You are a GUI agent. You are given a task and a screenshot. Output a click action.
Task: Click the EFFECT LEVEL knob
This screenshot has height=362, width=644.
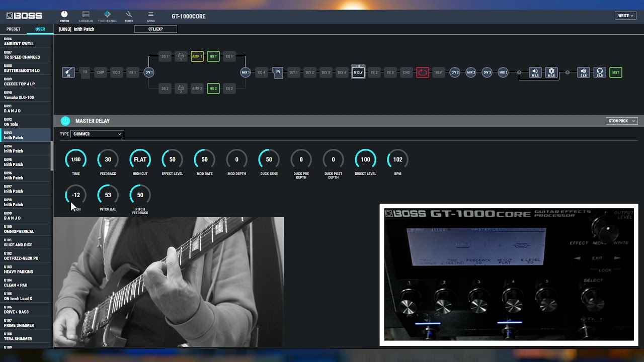point(172,159)
